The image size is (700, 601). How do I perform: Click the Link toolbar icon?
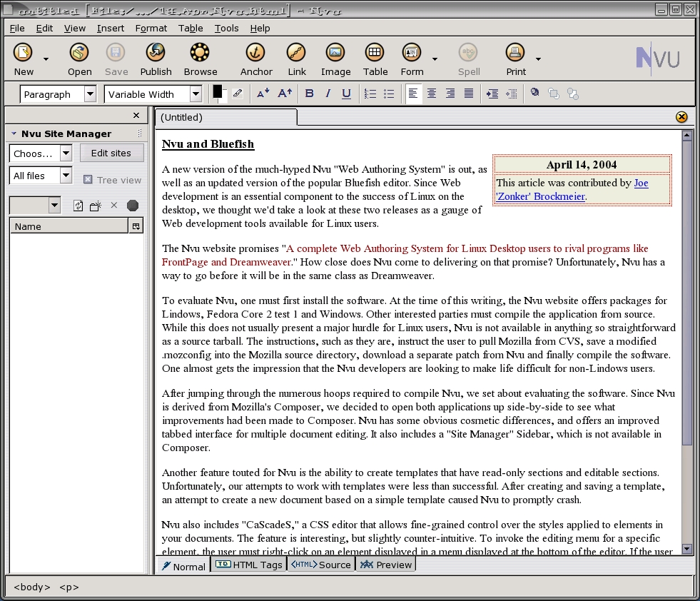point(297,54)
